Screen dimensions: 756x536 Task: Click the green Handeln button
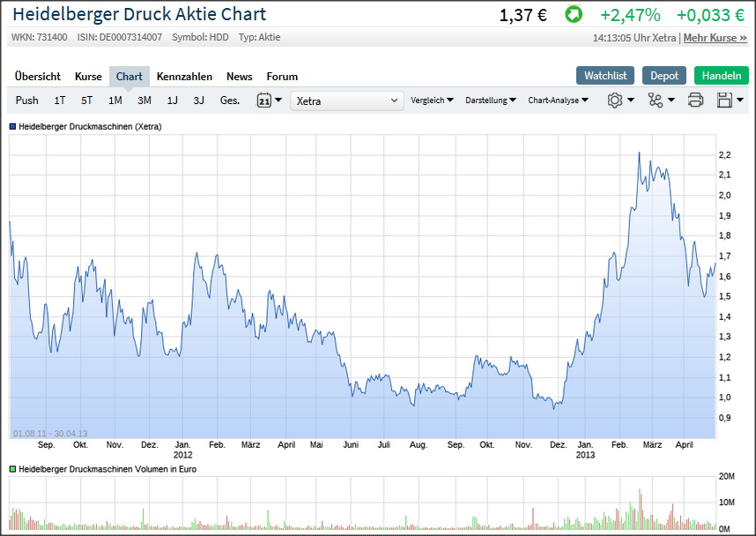[x=721, y=75]
